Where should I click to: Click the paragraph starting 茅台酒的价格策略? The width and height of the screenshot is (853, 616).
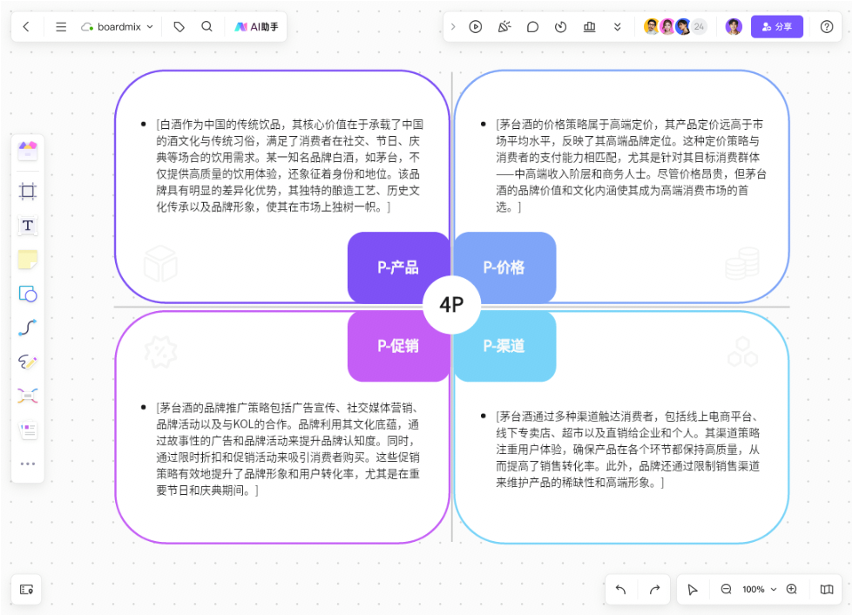pos(631,166)
